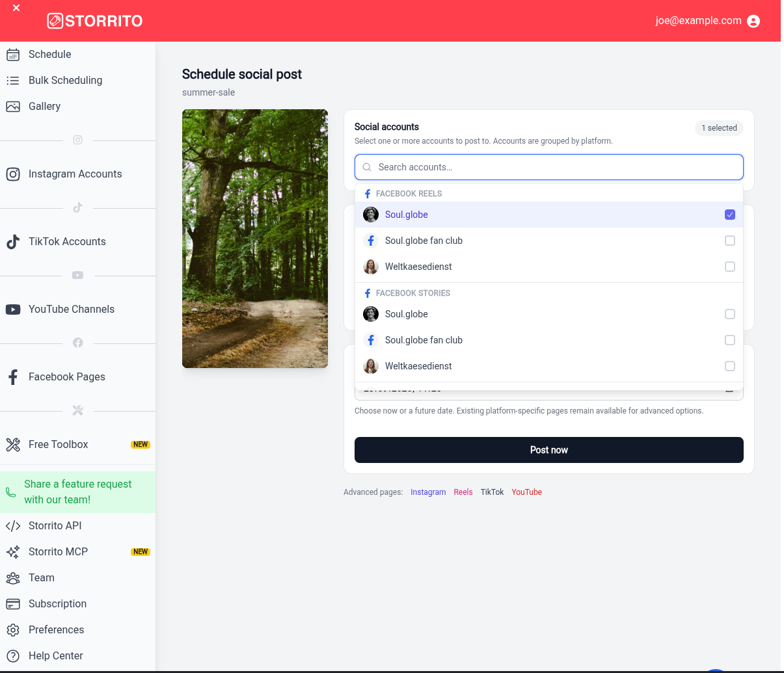This screenshot has width=784, height=673.
Task: Click the Storrito logo in header
Action: (x=95, y=21)
